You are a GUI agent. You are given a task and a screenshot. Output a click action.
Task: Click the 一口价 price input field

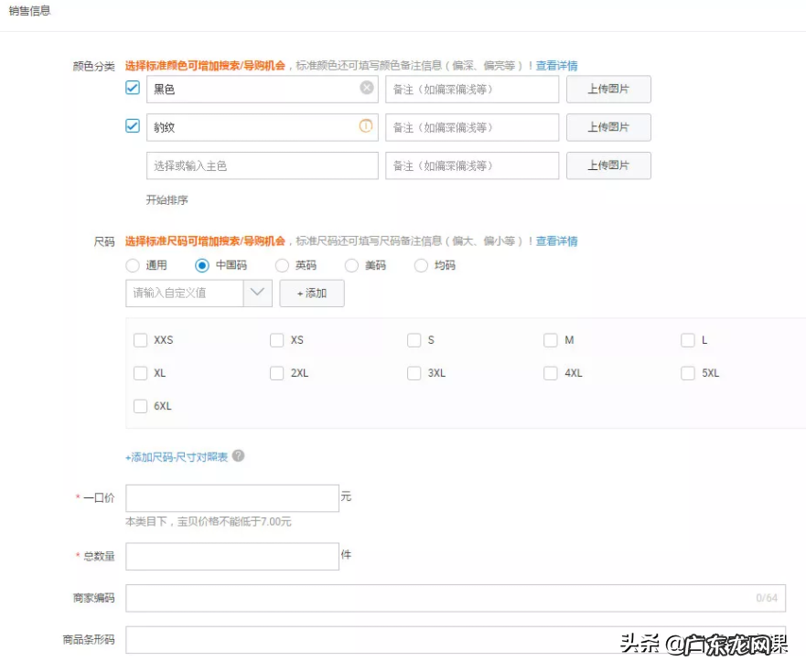coord(231,497)
